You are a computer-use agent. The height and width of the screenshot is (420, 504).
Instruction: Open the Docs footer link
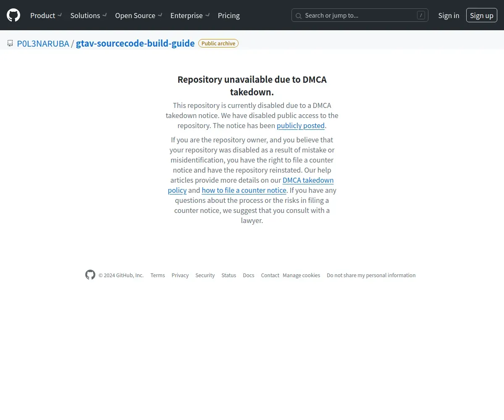(249, 276)
